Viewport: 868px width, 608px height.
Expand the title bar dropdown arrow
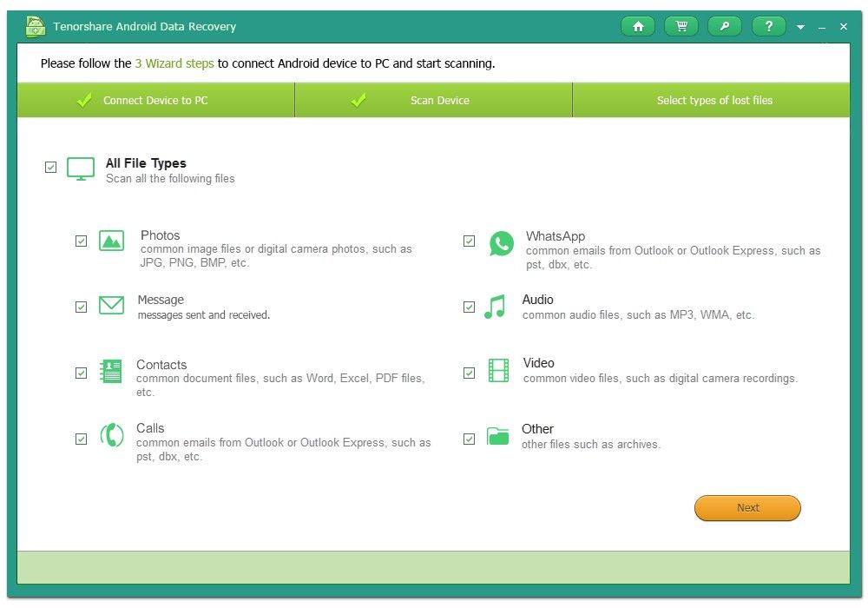800,27
